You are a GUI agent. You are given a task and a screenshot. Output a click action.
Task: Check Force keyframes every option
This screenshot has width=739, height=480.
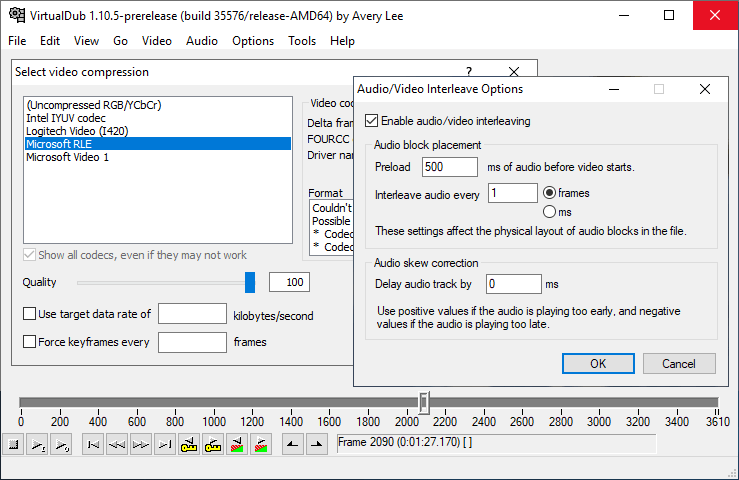pyautogui.click(x=30, y=342)
